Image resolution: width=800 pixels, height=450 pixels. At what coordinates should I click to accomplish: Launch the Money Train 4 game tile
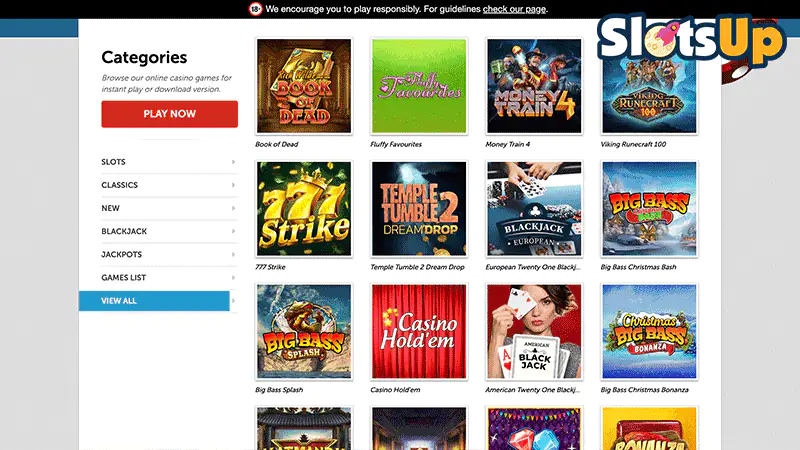(534, 86)
